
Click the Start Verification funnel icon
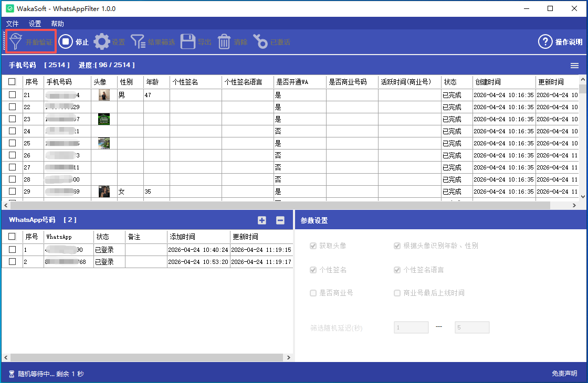[x=16, y=42]
